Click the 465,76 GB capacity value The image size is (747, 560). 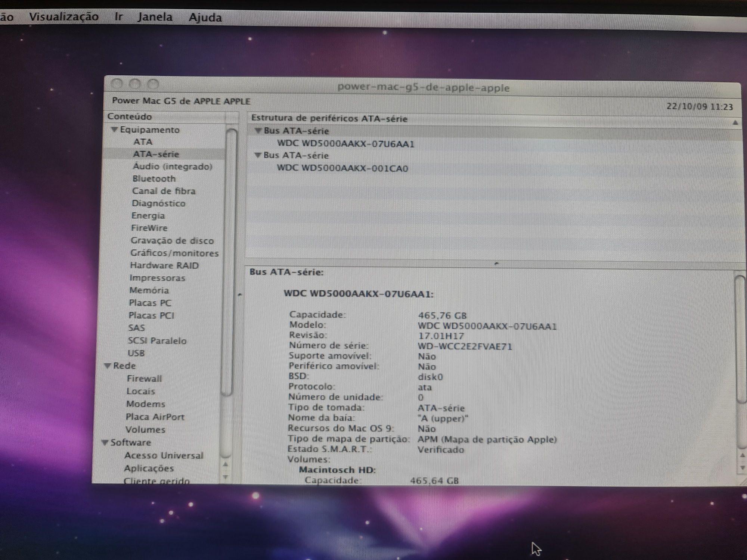point(442,315)
